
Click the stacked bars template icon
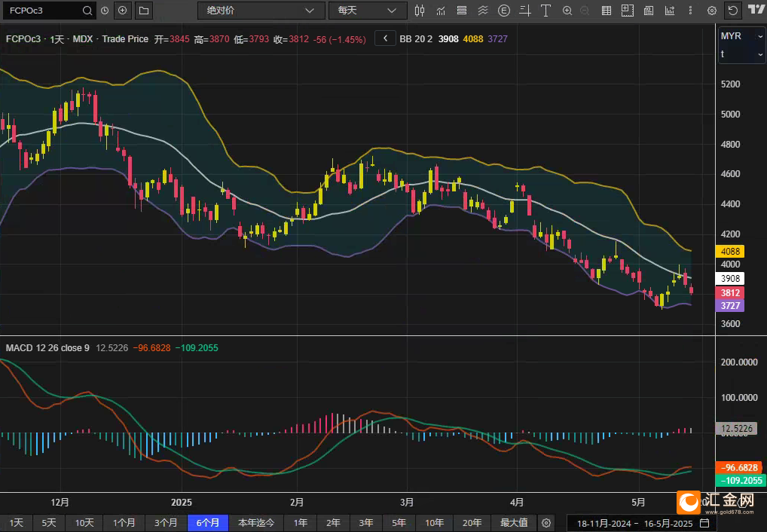coord(462,11)
